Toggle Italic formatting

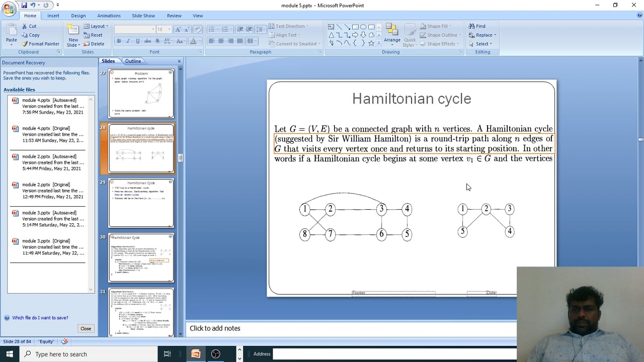pos(128,41)
